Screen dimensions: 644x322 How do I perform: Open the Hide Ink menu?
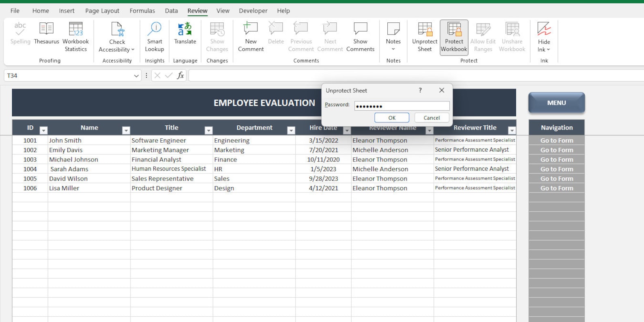click(544, 37)
